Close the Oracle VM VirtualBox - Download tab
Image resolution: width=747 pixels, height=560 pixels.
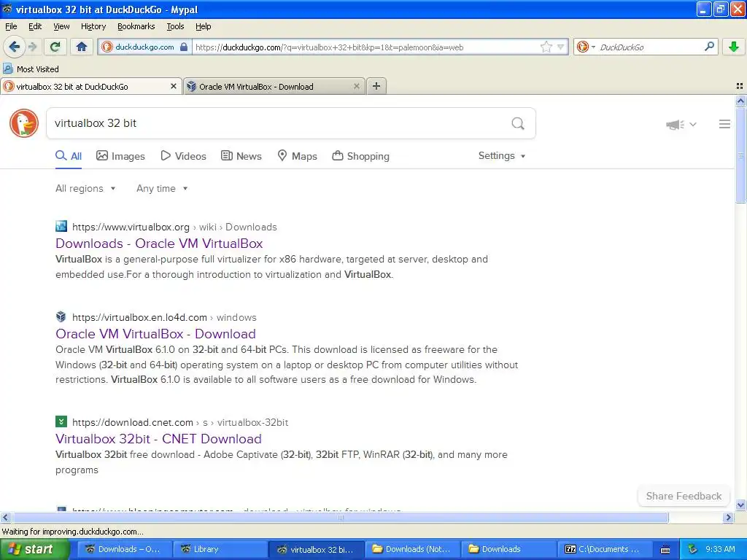coord(356,86)
